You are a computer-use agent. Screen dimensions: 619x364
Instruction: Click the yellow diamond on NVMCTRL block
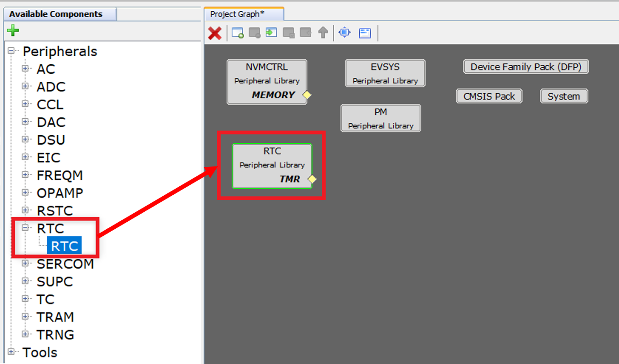pyautogui.click(x=307, y=95)
